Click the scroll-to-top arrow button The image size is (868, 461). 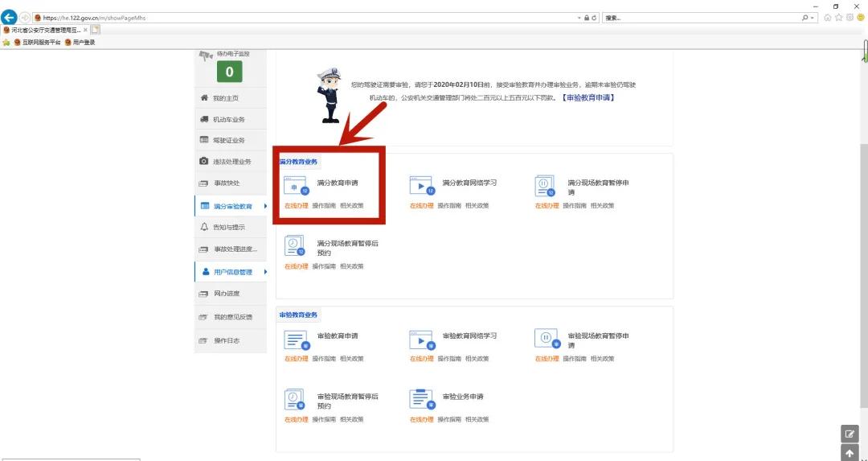[850, 454]
